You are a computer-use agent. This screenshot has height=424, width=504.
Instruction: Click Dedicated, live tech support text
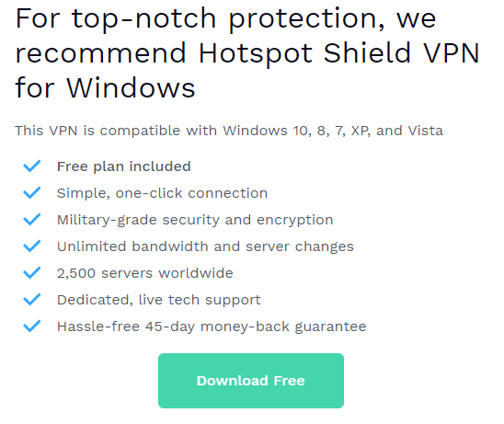tap(159, 300)
